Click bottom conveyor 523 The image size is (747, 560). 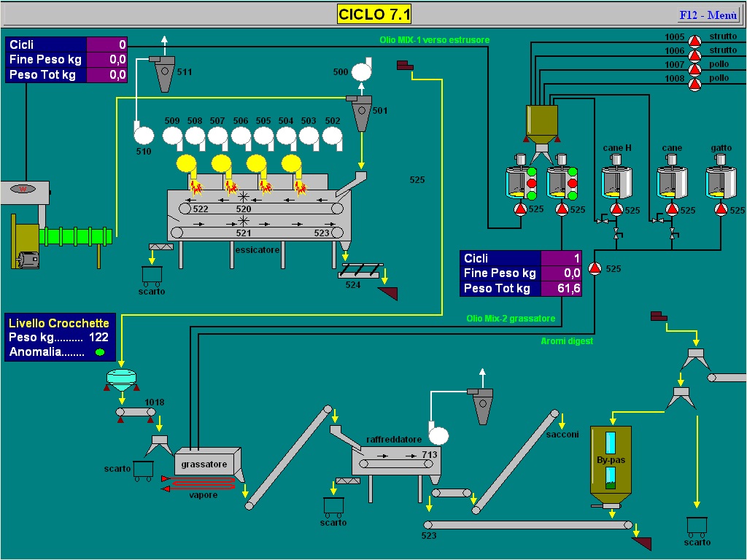(528, 525)
